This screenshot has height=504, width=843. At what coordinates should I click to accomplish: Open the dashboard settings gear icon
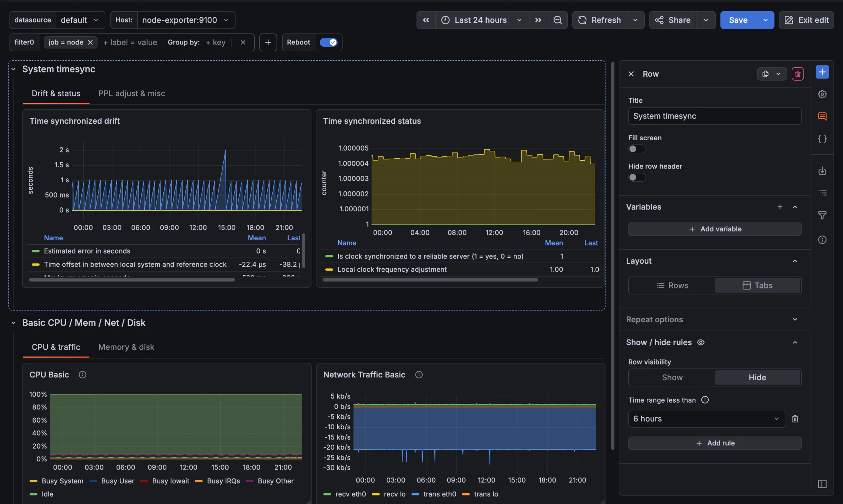coord(823,94)
